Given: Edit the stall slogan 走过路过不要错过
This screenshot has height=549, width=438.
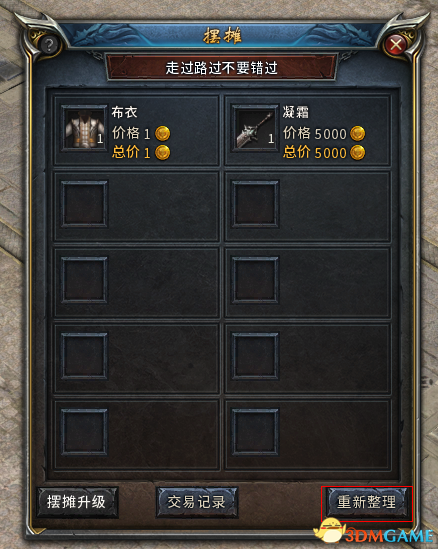Looking at the screenshot, I should [222, 67].
